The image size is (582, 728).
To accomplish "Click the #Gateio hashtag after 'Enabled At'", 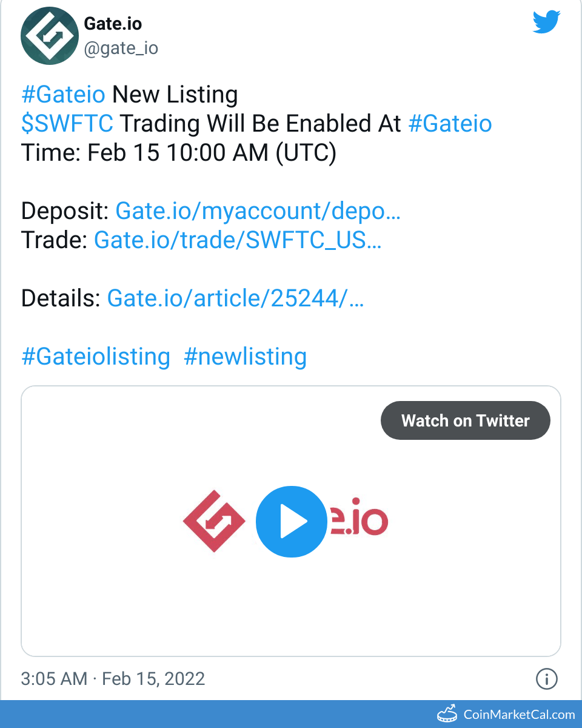I will (x=450, y=124).
